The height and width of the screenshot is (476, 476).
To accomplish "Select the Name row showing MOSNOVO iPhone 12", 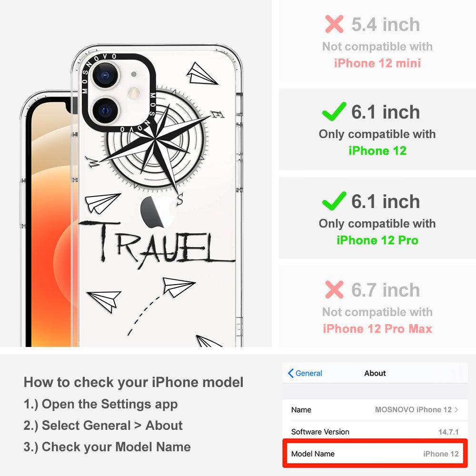I will coord(375,410).
